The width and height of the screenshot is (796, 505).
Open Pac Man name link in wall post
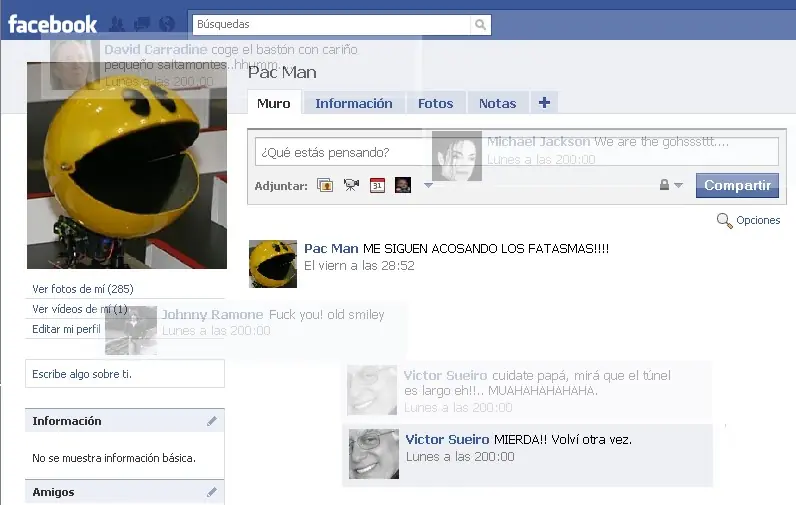[x=331, y=249]
